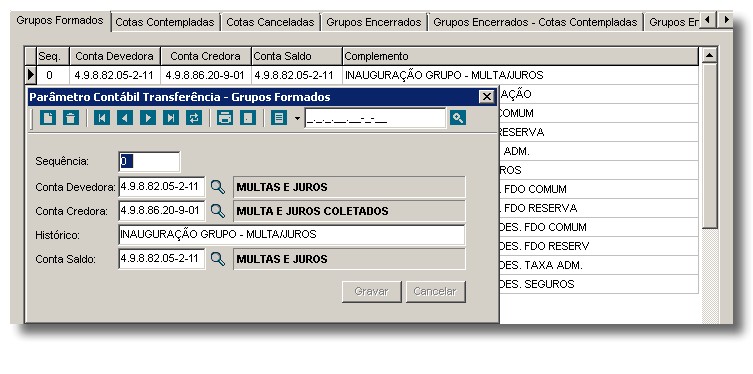This screenshot has width=753, height=374.
Task: Click the Complemento column header
Action: click(x=521, y=56)
